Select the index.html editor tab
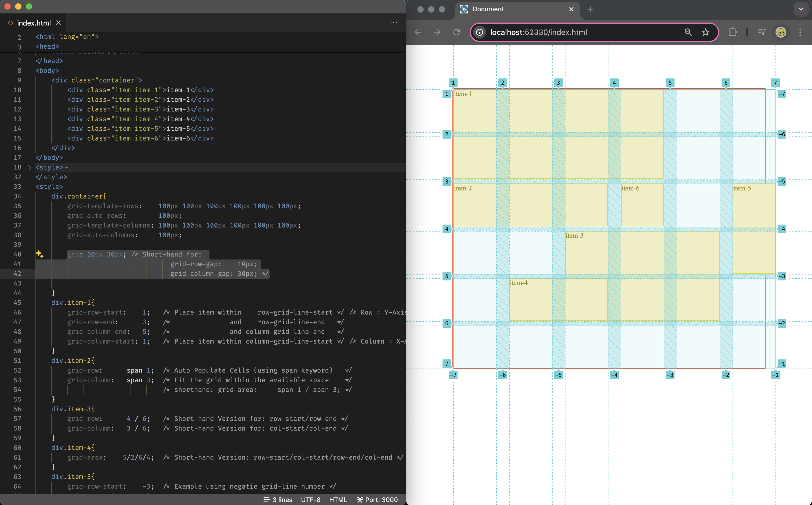Screen dimensions: 812x505 (x=33, y=23)
